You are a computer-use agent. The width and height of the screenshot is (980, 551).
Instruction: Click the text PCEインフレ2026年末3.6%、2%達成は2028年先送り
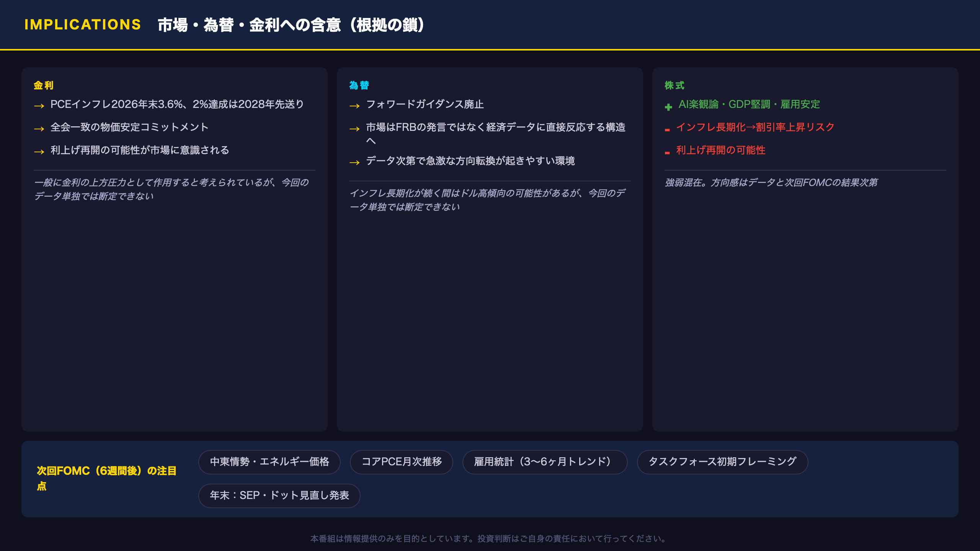(x=177, y=104)
